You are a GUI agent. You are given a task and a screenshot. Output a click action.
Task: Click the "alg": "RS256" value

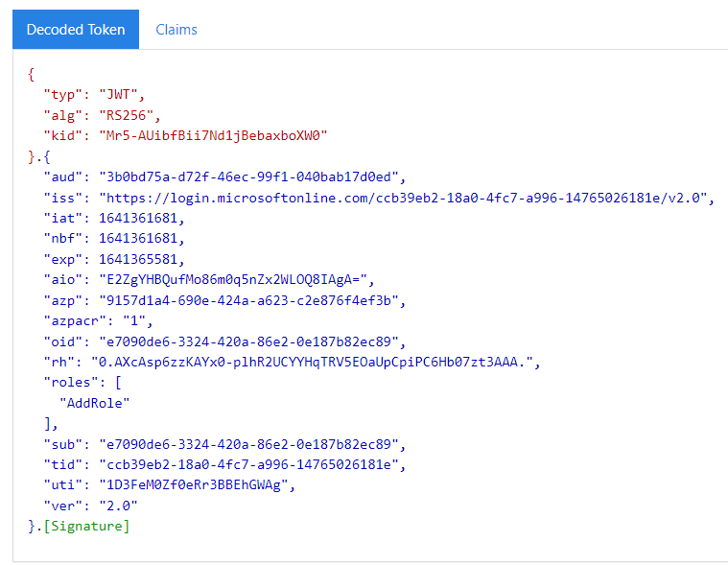click(x=127, y=115)
